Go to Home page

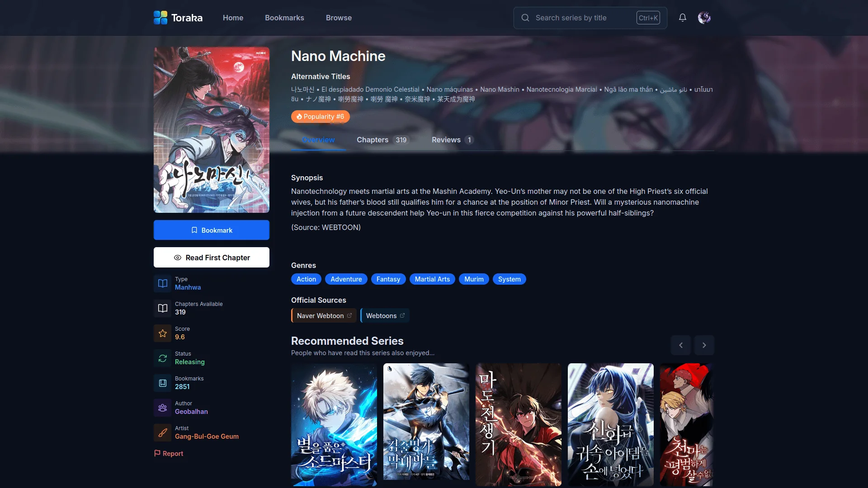233,18
